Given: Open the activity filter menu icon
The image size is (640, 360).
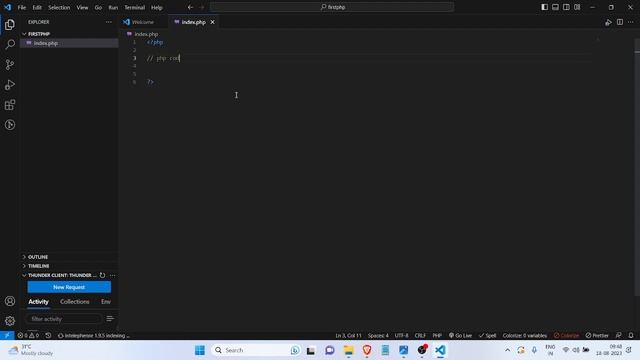Looking at the screenshot, I should coord(110,319).
